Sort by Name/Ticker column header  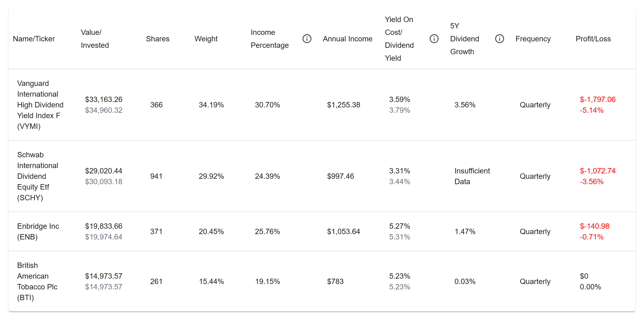coord(34,39)
